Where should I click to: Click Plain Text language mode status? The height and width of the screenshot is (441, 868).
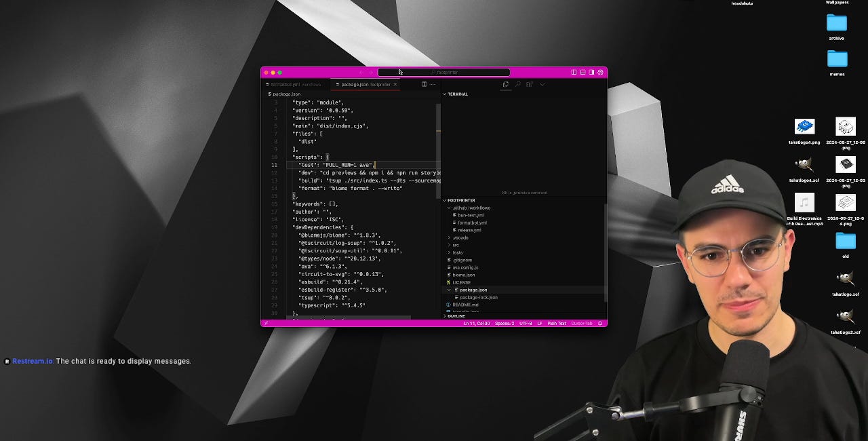click(x=557, y=323)
